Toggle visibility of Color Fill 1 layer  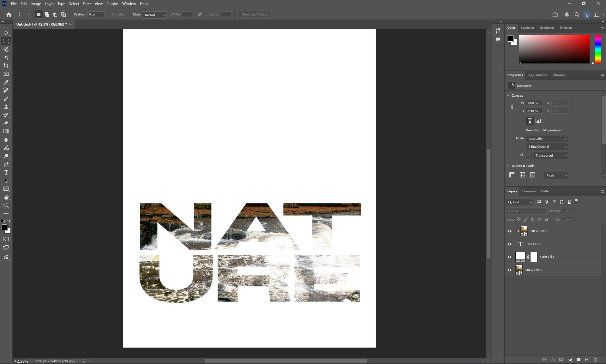tap(509, 257)
